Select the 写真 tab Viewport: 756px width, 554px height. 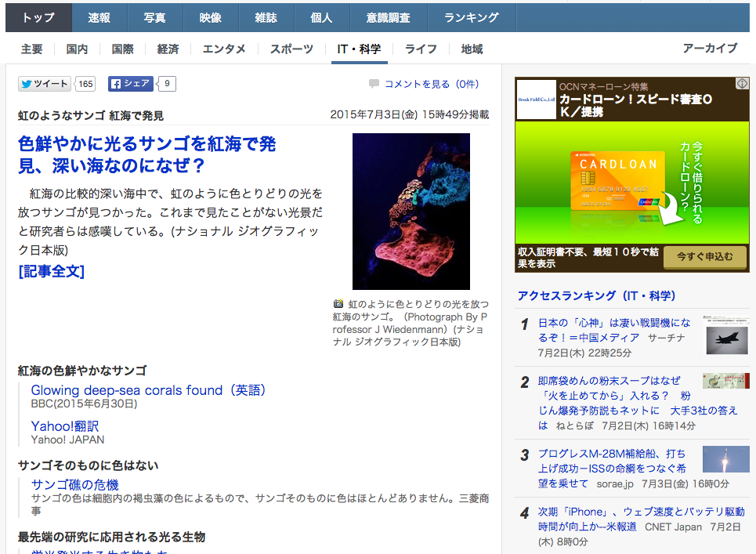[x=155, y=17]
